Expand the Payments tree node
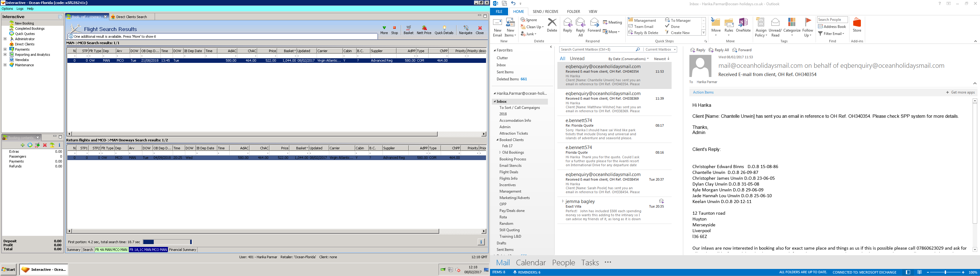 tap(5, 50)
